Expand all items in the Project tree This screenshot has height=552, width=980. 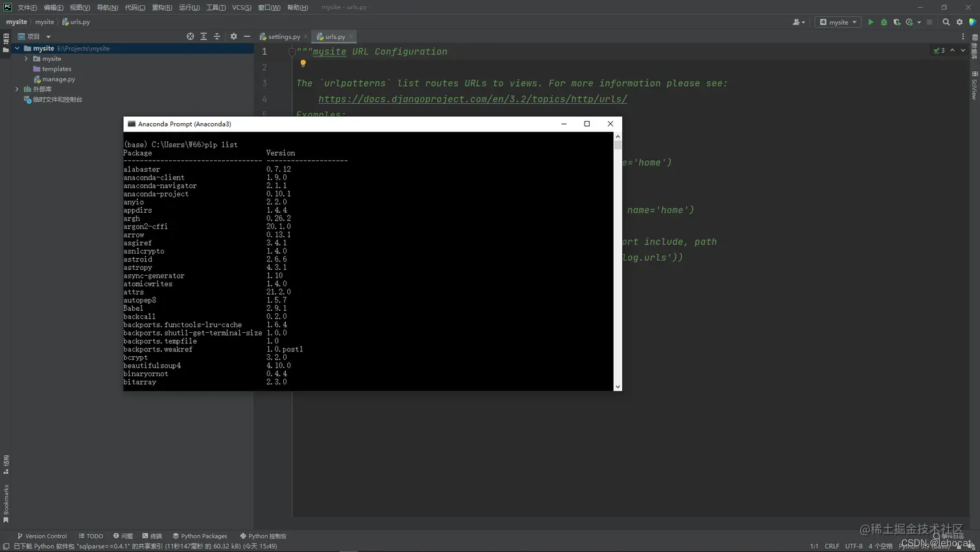click(x=204, y=36)
